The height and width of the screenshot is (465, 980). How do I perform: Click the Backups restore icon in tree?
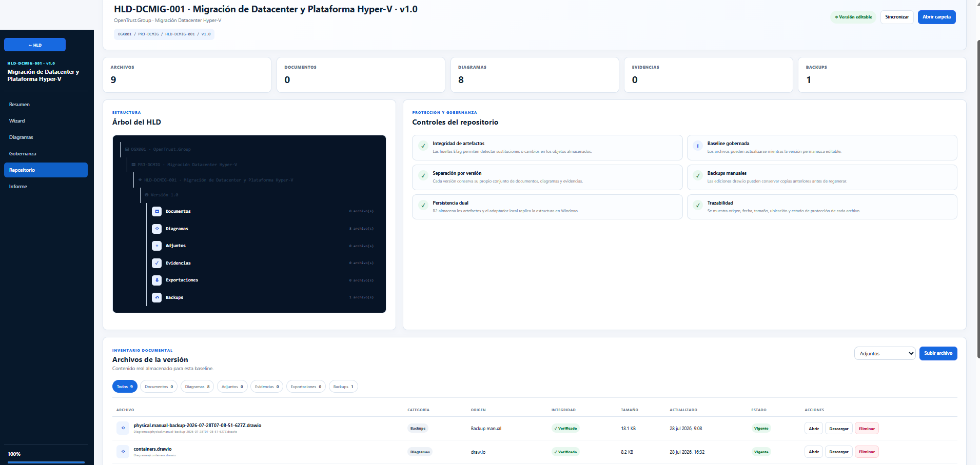157,297
